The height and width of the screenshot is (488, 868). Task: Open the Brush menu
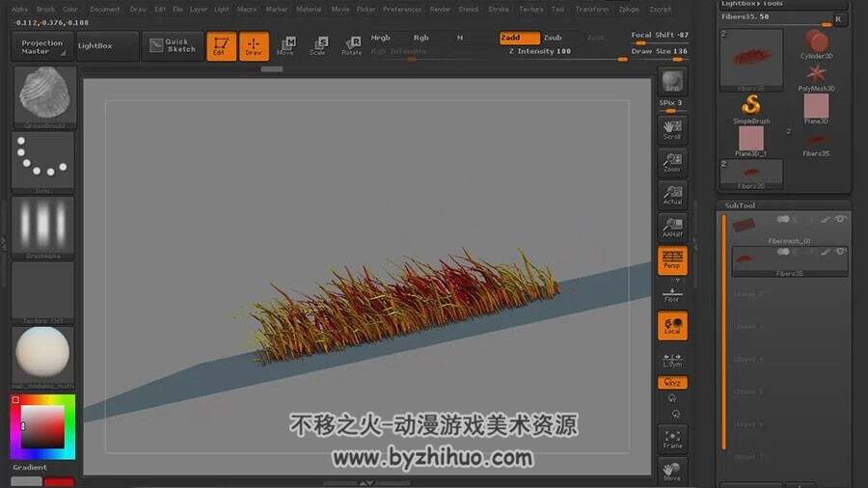(45, 10)
